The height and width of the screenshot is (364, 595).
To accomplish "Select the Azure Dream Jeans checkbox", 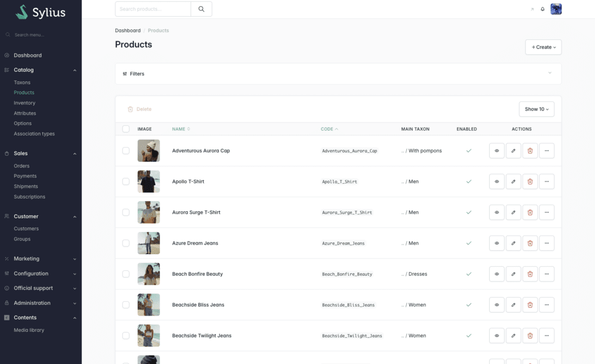I will tap(126, 243).
